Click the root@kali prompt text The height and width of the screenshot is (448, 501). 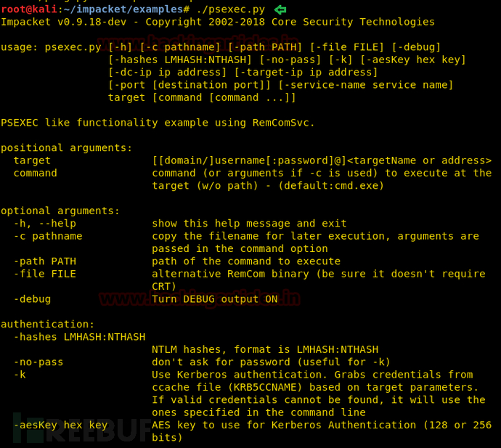29,9
